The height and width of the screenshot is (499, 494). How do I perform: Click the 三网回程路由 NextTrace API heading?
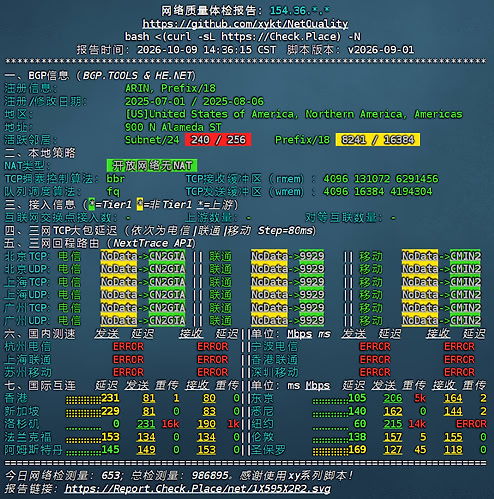coord(100,243)
